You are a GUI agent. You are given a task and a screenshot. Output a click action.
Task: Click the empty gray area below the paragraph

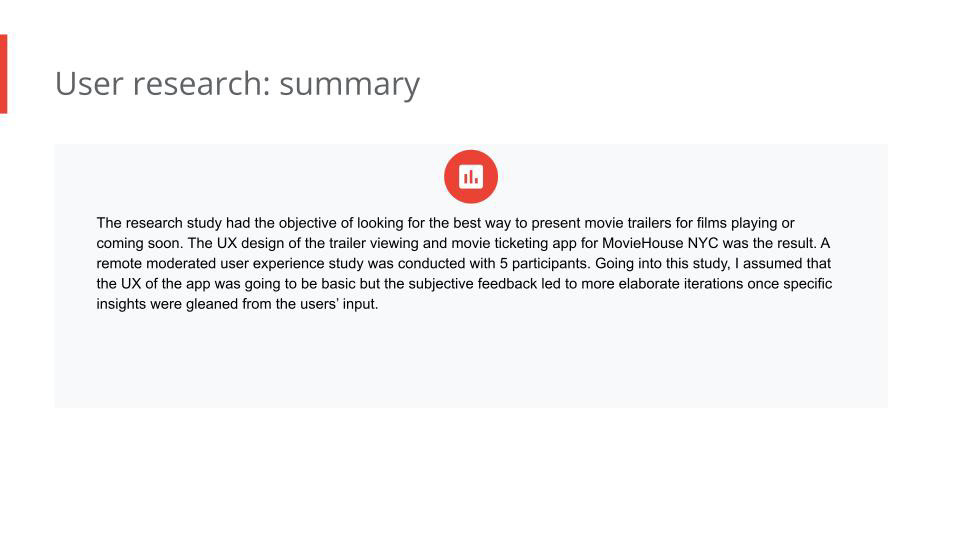(470, 365)
